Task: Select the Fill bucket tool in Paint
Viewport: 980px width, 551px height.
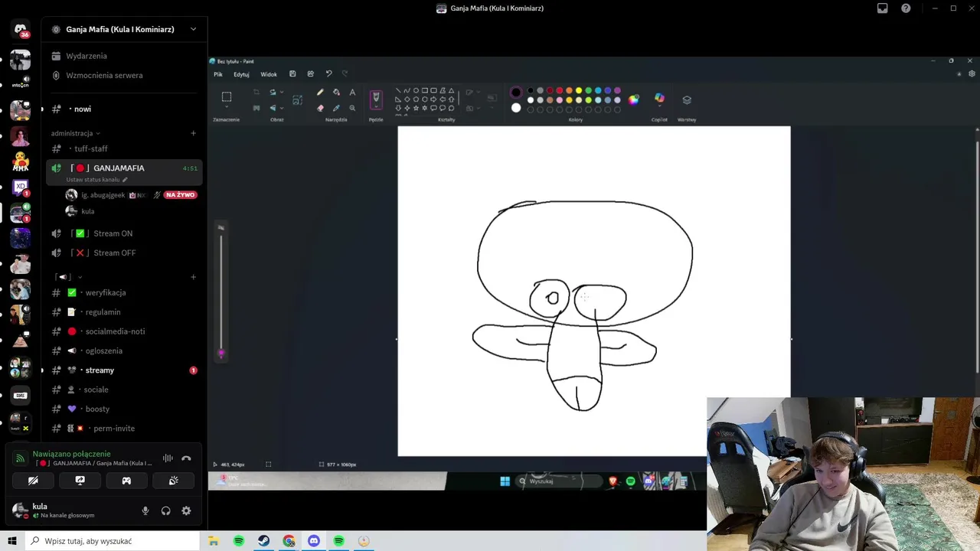Action: (336, 93)
